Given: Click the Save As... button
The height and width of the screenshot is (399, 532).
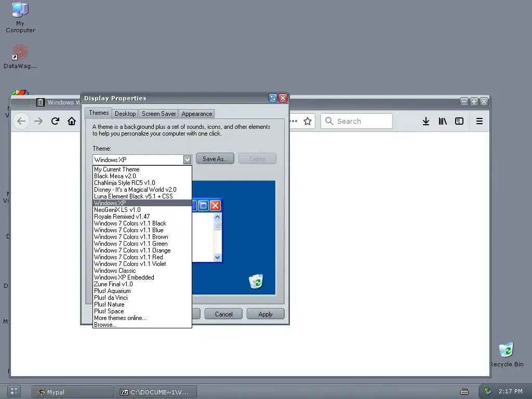Looking at the screenshot, I should coord(215,158).
